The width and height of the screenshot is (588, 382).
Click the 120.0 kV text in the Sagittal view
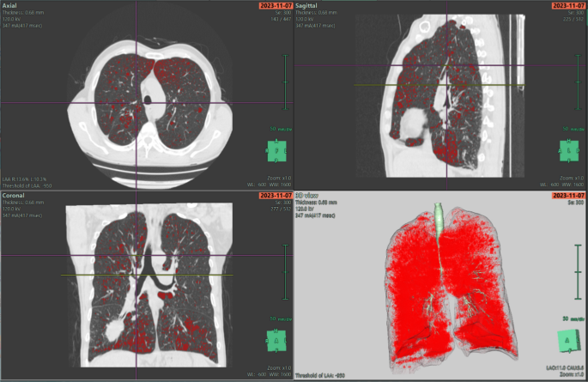tap(305, 19)
